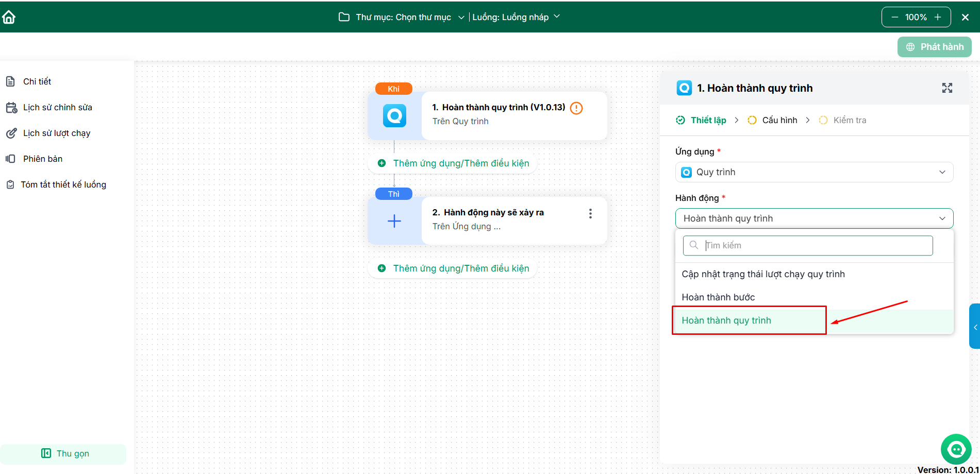Viewport: 980px width, 474px height.
Task: Open the green chat support bubble
Action: click(x=956, y=449)
